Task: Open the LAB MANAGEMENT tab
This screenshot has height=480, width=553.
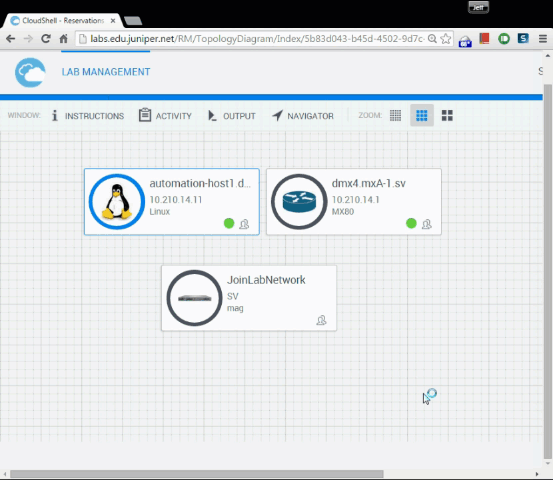Action: coord(106,72)
